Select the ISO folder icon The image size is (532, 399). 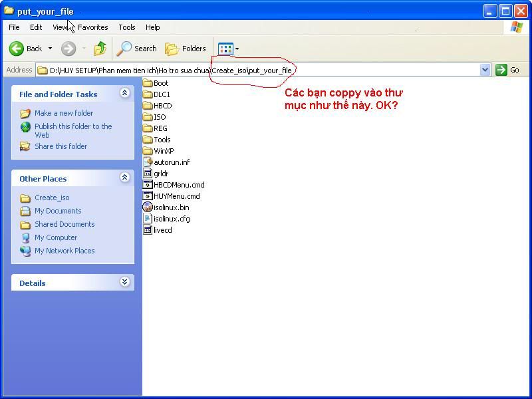(x=148, y=117)
